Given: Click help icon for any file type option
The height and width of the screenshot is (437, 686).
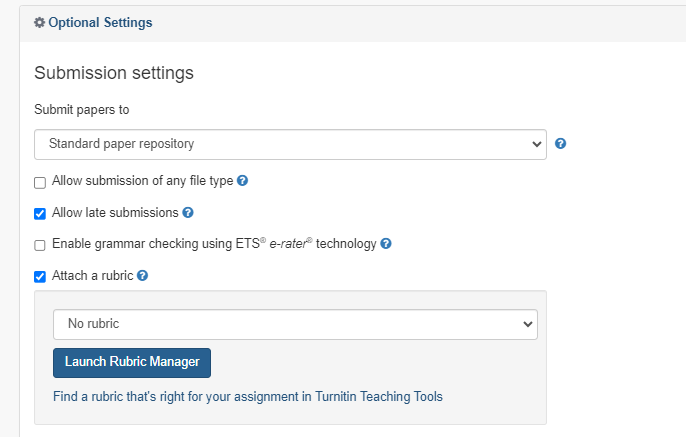Looking at the screenshot, I should tap(243, 182).
